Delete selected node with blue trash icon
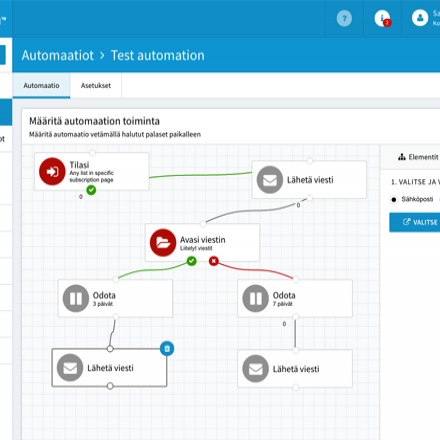The width and height of the screenshot is (440, 440). (167, 349)
